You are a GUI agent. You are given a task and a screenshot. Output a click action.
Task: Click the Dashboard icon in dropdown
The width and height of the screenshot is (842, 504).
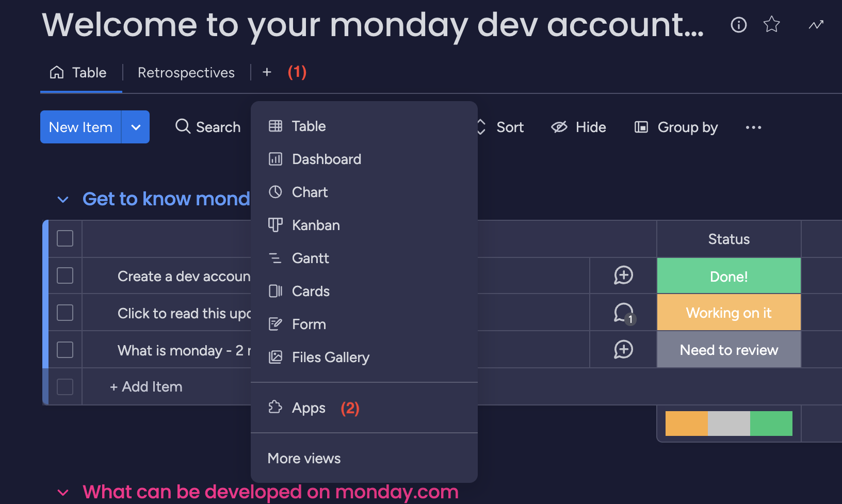click(x=276, y=159)
